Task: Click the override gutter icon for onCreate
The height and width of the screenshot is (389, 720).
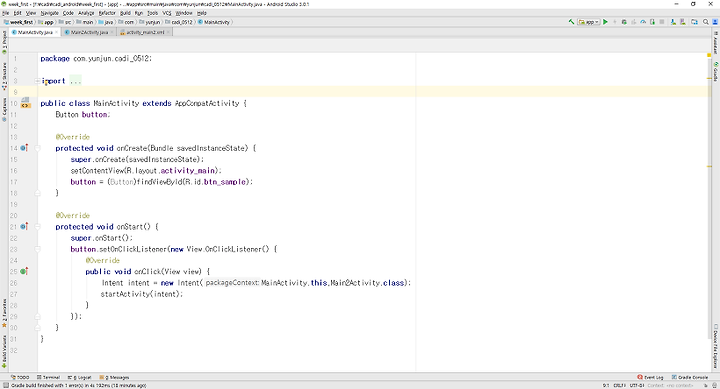Action: 24,148
